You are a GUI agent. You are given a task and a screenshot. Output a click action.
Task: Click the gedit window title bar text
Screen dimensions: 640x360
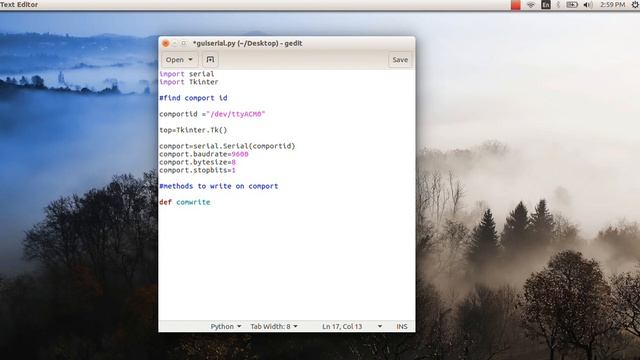tap(247, 43)
